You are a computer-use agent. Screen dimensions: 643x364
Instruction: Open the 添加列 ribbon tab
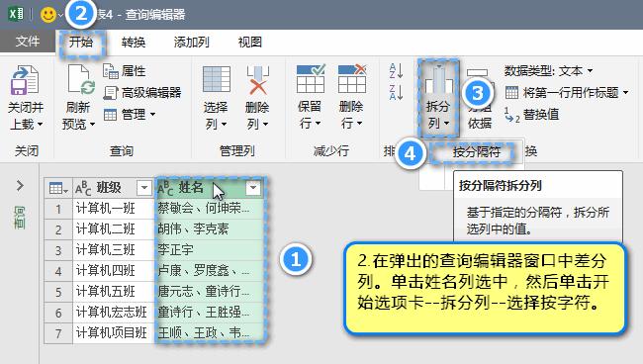pyautogui.click(x=192, y=42)
